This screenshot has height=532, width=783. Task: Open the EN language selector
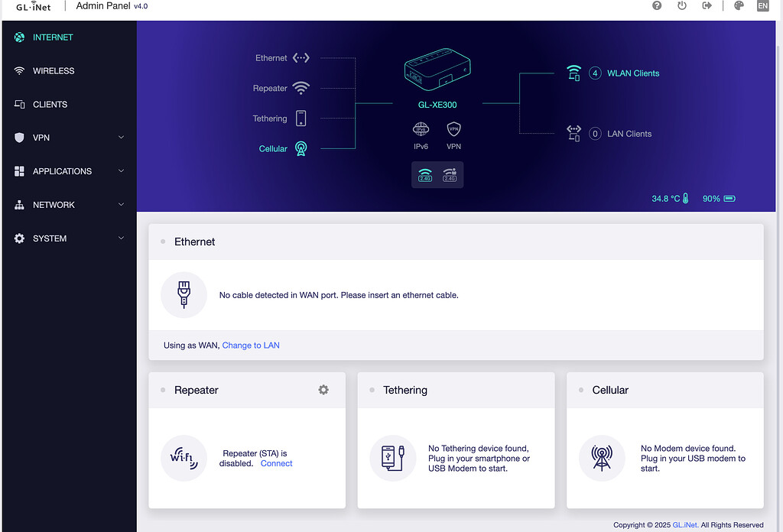762,6
